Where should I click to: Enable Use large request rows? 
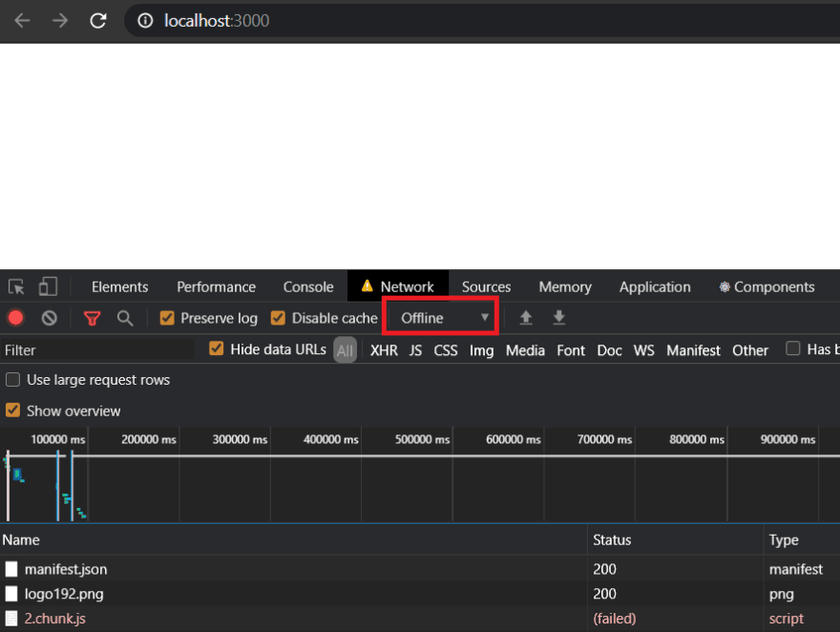12,380
